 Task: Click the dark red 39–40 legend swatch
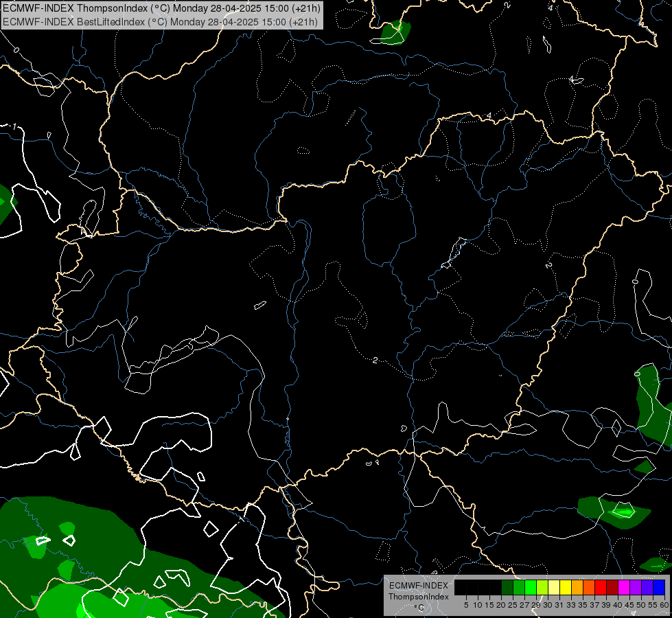[x=612, y=587]
